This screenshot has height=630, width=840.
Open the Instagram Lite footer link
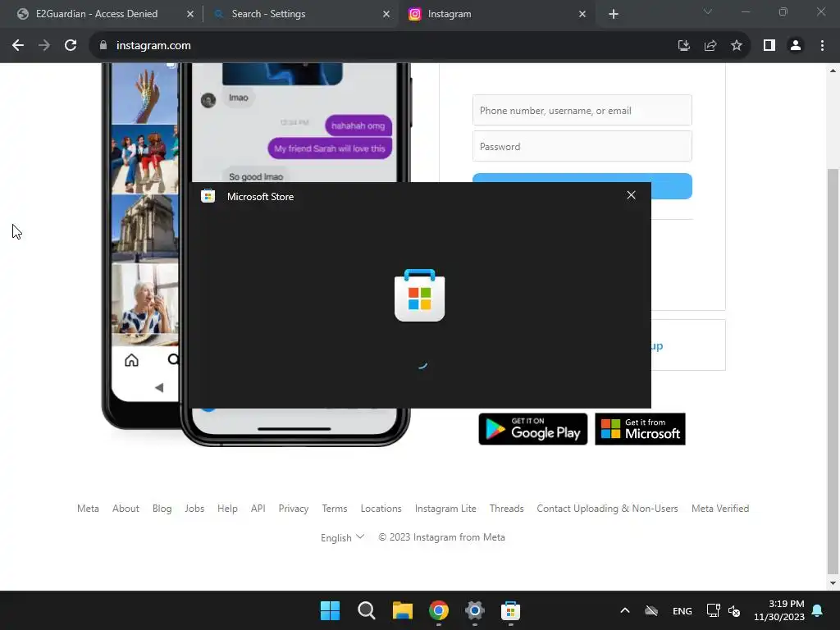click(x=445, y=509)
